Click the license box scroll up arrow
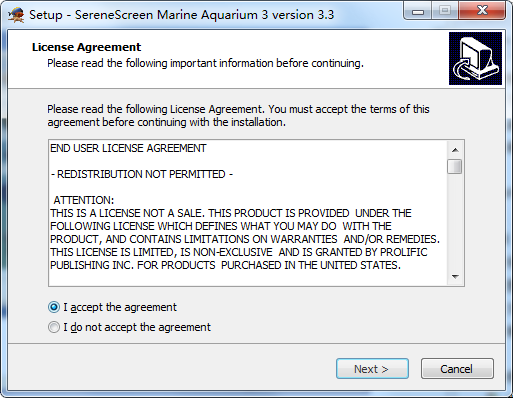This screenshot has width=513, height=398. pos(455,150)
